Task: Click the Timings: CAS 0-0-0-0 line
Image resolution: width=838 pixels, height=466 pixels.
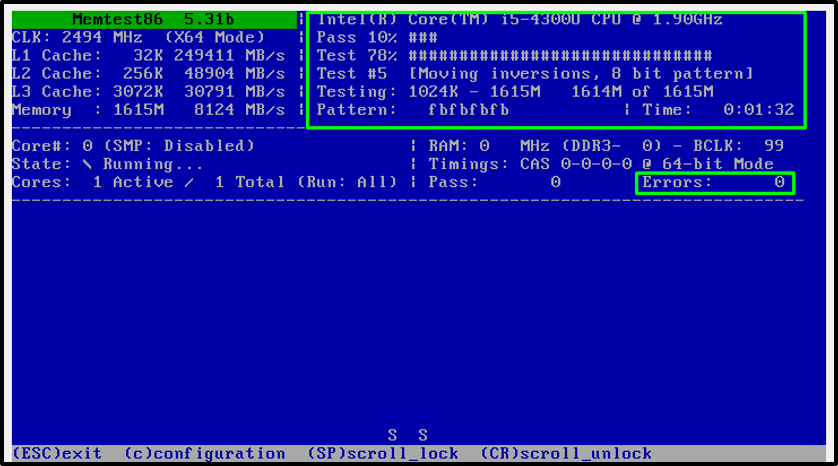Action: pos(601,164)
